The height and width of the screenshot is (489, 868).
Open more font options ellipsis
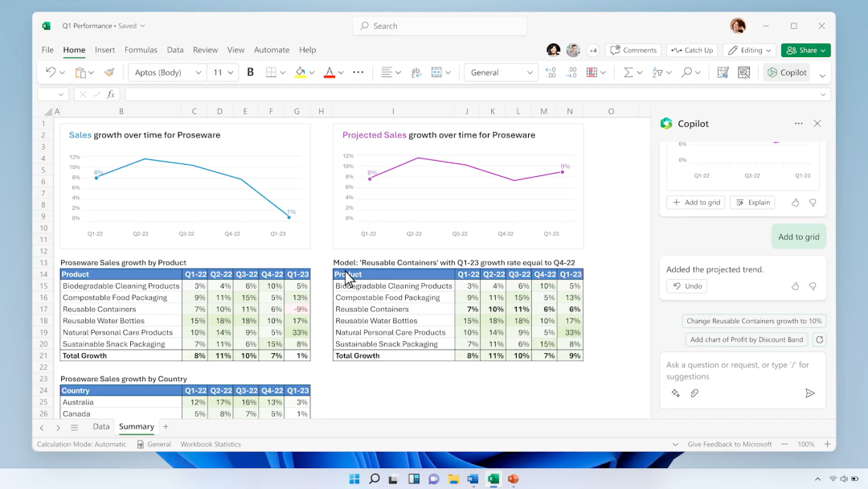(358, 72)
